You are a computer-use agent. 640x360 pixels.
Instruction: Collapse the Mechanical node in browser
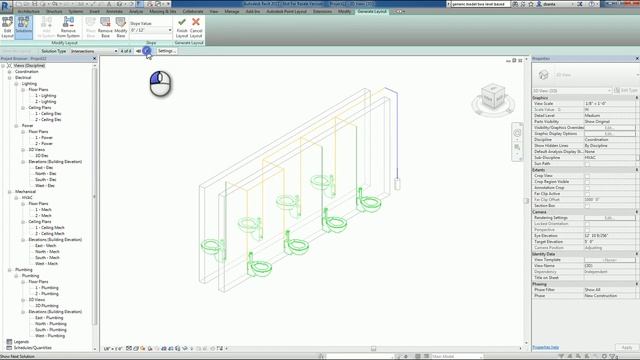(x=9, y=191)
